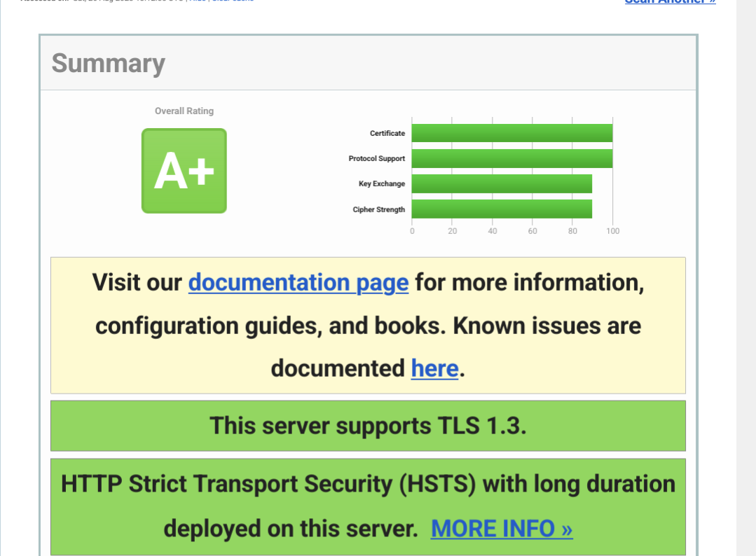Click the 'Known issues are' notice text
756x556 pixels.
pos(547,326)
